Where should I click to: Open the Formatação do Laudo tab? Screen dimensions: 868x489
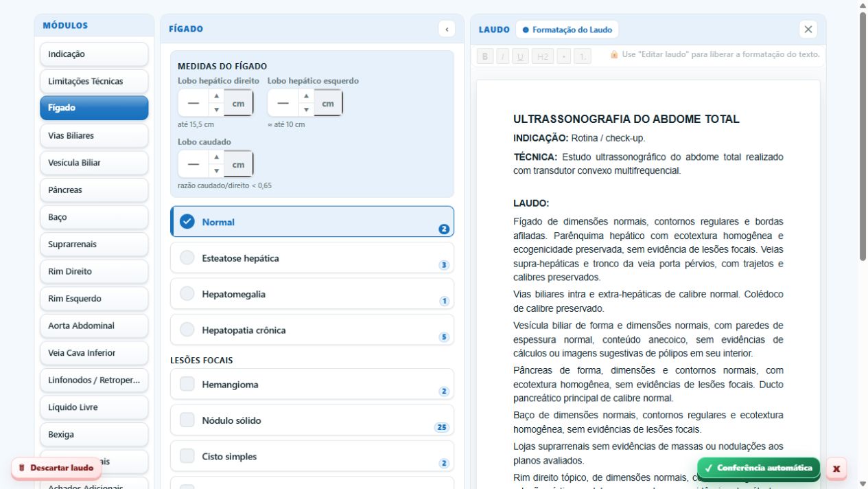click(x=567, y=30)
